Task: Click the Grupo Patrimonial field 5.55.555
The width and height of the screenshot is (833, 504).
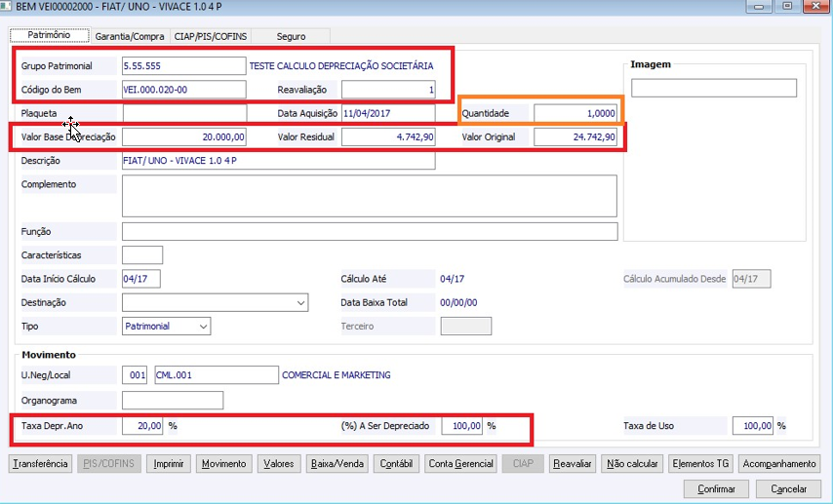Action: (183, 66)
